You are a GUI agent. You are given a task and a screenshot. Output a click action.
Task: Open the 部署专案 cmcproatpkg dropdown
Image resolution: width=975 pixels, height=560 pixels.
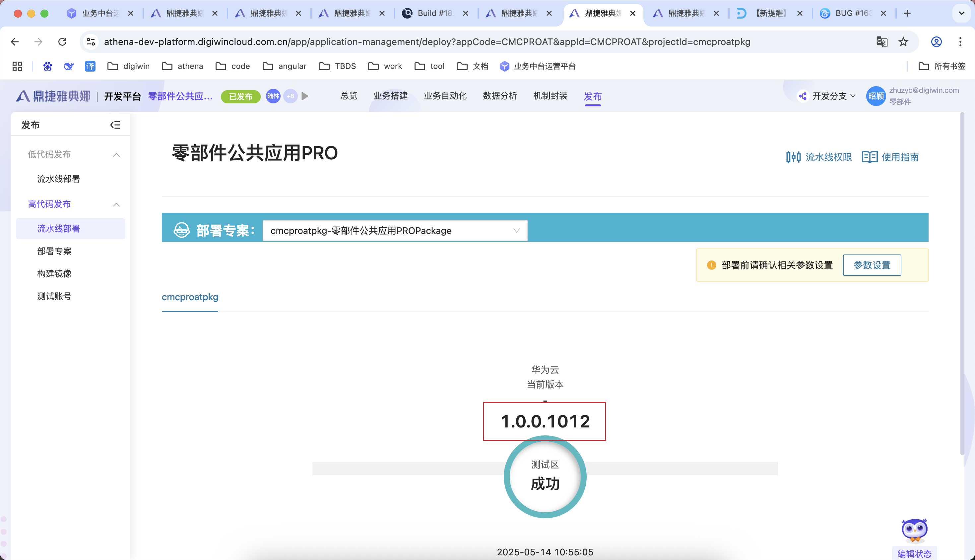click(x=395, y=231)
